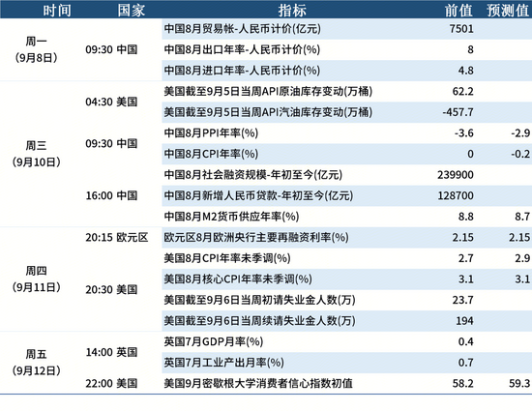Select the 中国8月出口年率 indicator row
This screenshot has height=411, width=532.
pyautogui.click(x=346, y=50)
